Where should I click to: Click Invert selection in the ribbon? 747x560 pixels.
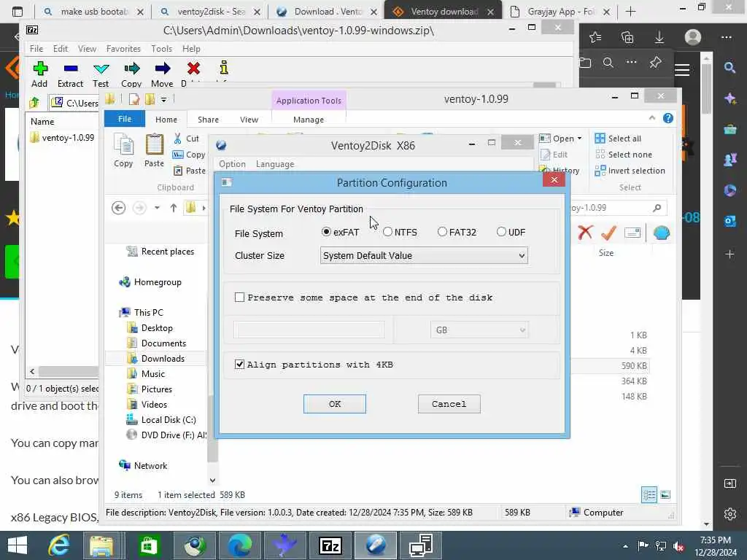pos(630,171)
